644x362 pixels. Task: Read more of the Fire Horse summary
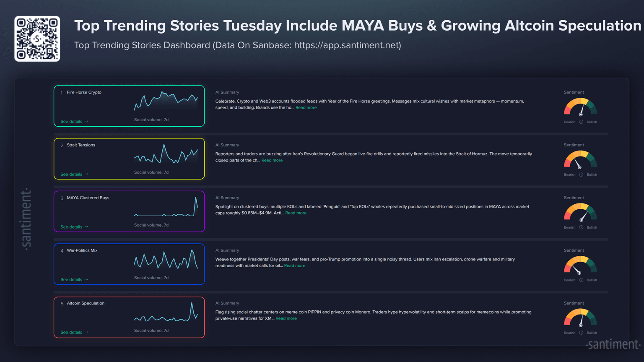[x=306, y=108]
